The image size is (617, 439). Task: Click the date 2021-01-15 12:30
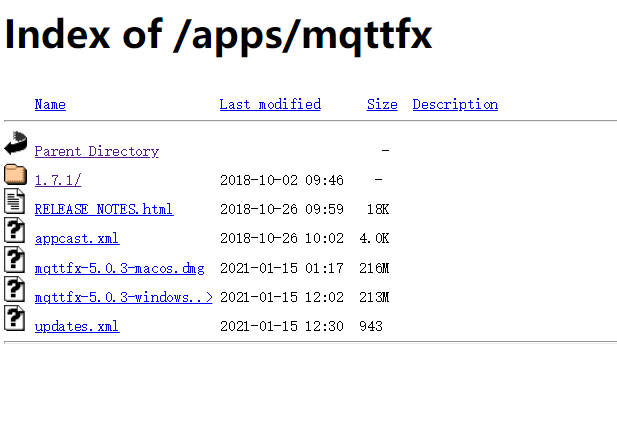tap(282, 326)
